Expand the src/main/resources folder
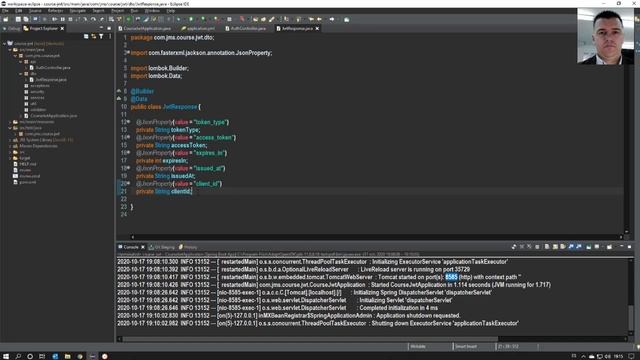This screenshot has width=640, height=360. click(10, 122)
